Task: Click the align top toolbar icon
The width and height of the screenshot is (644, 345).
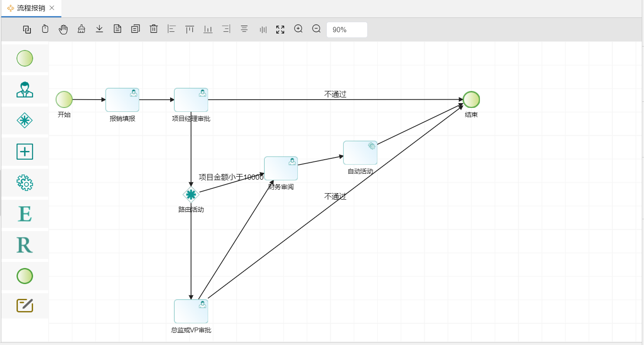Action: [x=190, y=29]
